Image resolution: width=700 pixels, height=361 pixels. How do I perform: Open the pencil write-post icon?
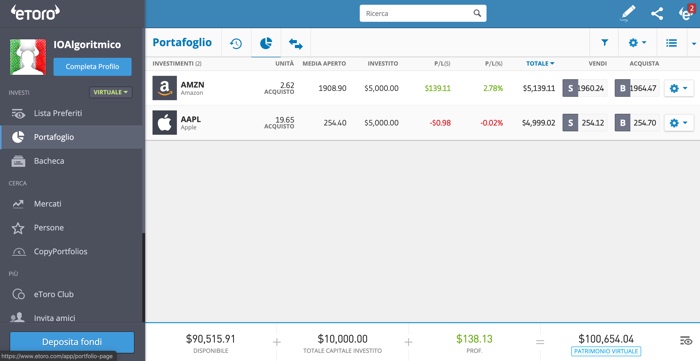point(628,13)
